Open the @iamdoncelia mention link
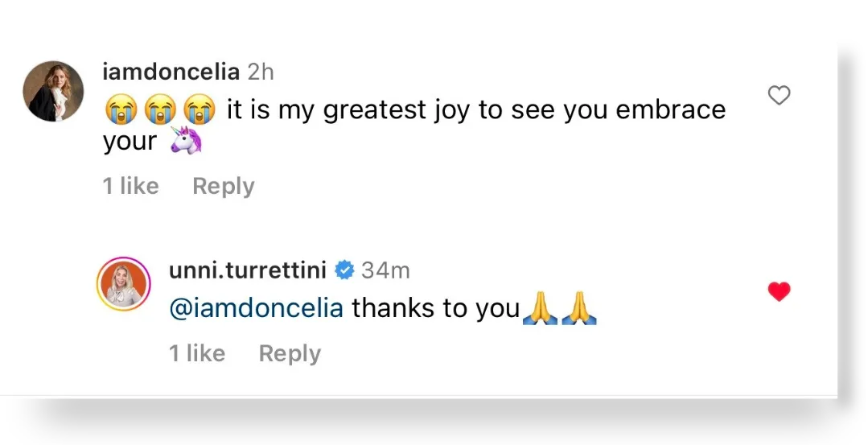This screenshot has width=868, height=445. [x=256, y=308]
